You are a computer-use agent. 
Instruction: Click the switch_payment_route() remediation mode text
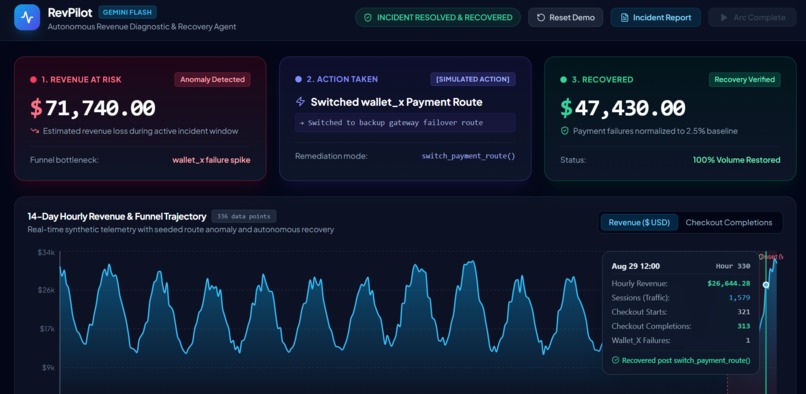468,156
